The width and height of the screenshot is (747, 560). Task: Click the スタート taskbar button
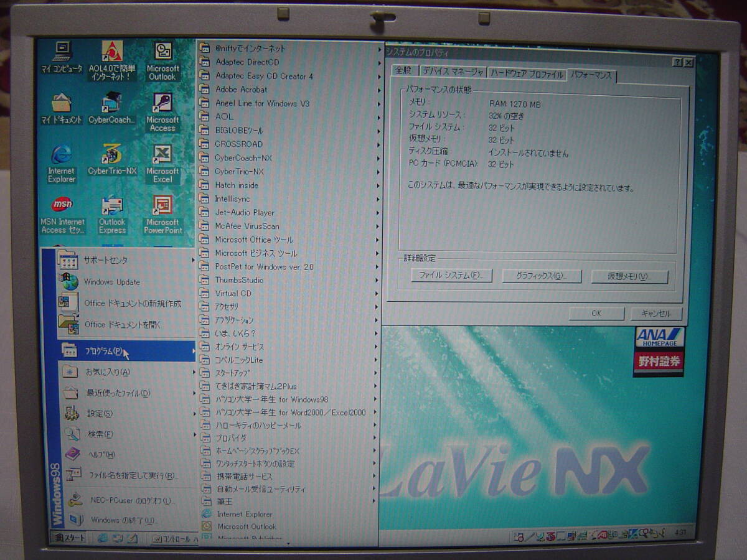(68, 538)
